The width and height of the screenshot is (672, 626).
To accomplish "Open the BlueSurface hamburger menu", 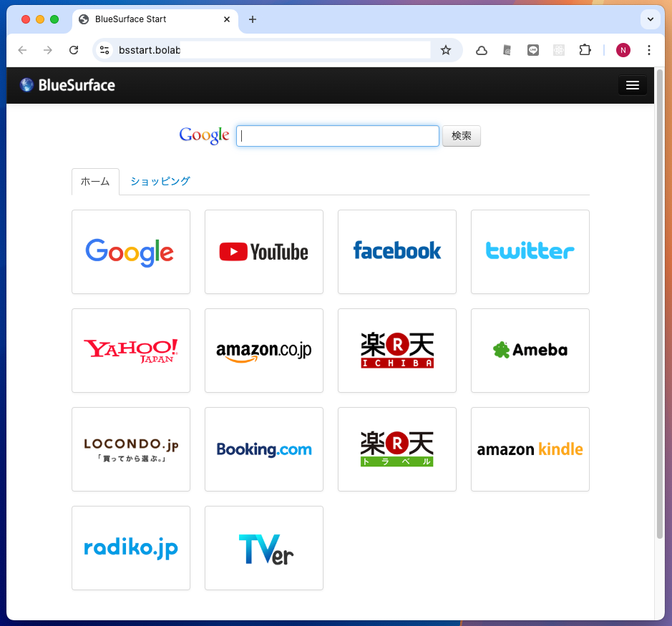I will [633, 85].
